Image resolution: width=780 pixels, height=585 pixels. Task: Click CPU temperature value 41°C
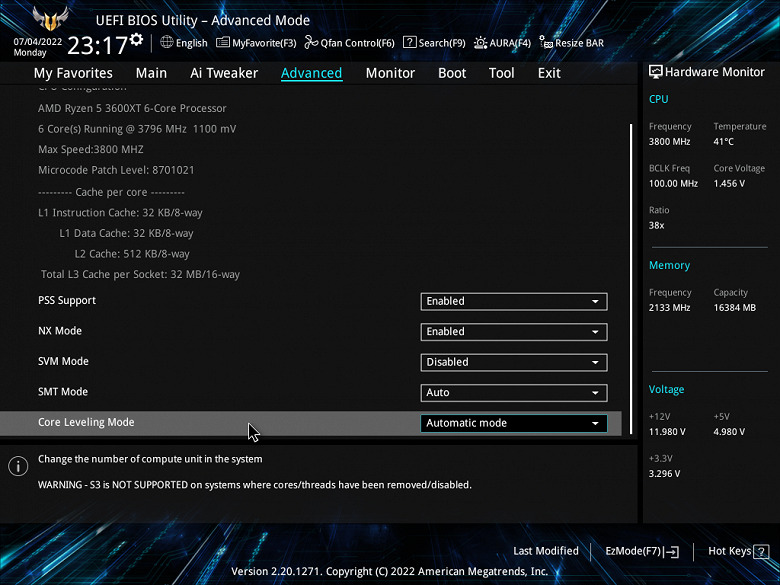click(x=723, y=142)
